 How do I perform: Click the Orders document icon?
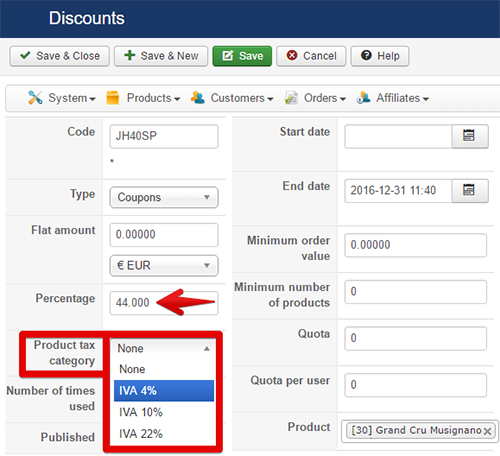pyautogui.click(x=291, y=98)
